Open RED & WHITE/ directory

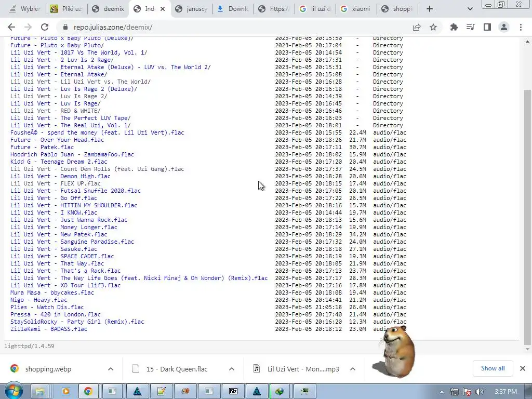pyautogui.click(x=55, y=111)
